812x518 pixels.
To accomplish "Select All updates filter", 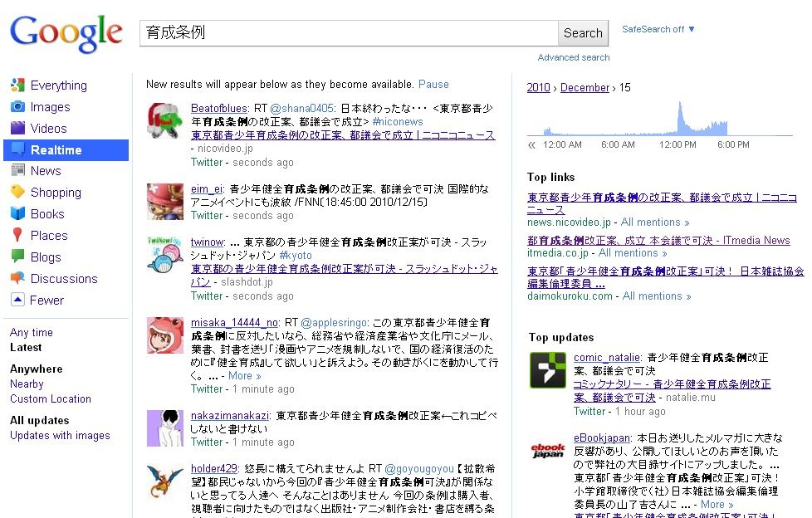I will (x=39, y=420).
